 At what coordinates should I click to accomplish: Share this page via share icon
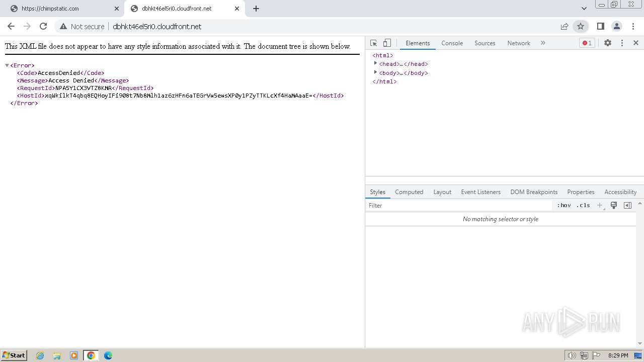(565, 26)
